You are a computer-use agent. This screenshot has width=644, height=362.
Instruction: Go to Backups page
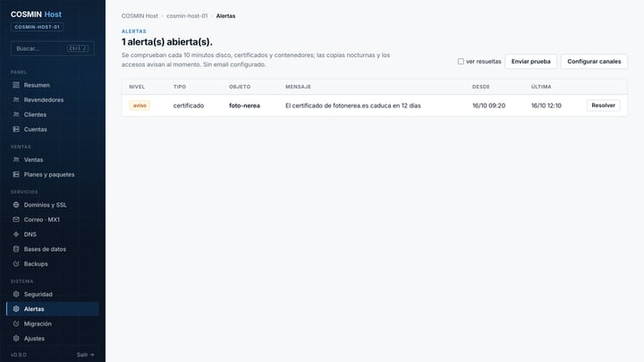click(x=53, y=264)
